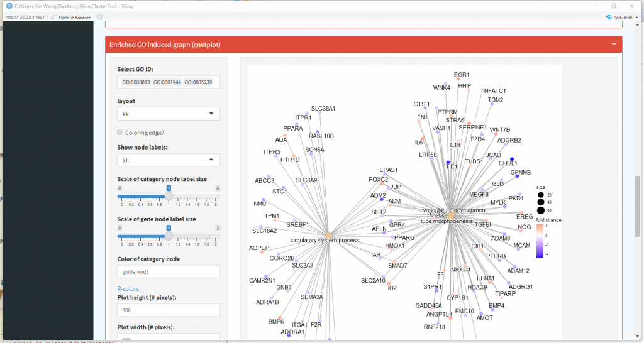Click the SREBF1 gene label
Viewport: 644px width, 343px height.
[x=297, y=224]
